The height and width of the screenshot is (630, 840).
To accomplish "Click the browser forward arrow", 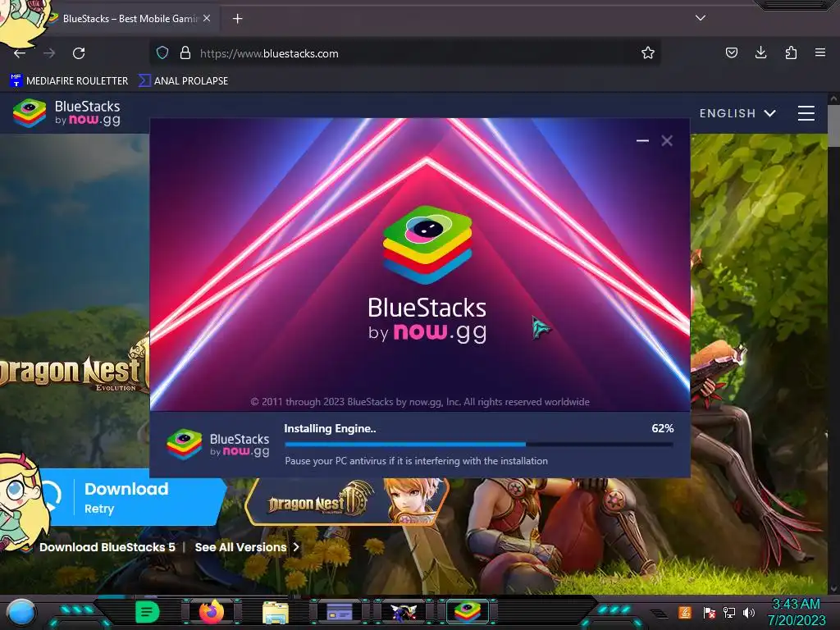I will [x=49, y=53].
